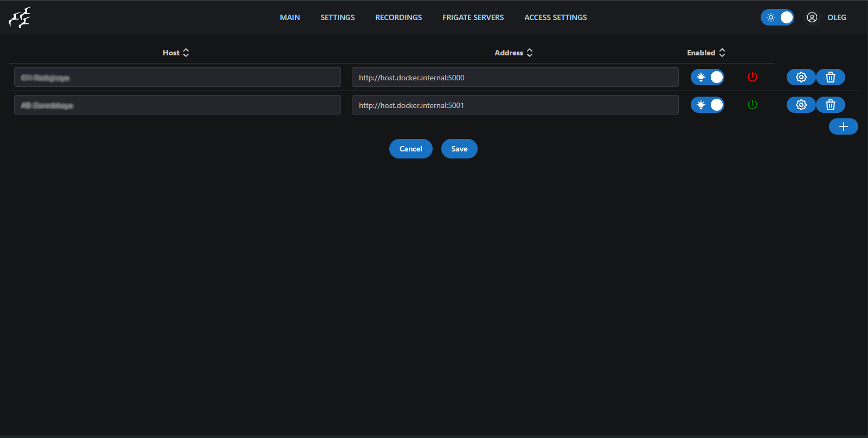This screenshot has width=868, height=438.
Task: Go to the Recordings tab
Action: pyautogui.click(x=398, y=17)
